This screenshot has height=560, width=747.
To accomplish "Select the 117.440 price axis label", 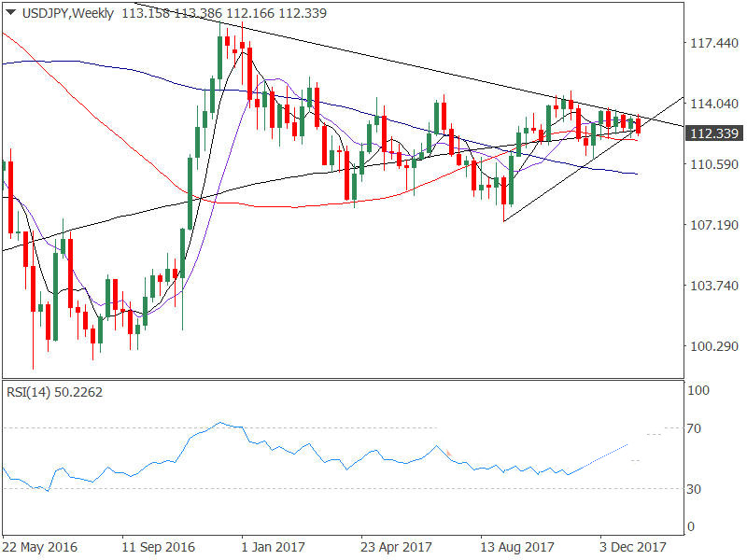I will pos(714,43).
